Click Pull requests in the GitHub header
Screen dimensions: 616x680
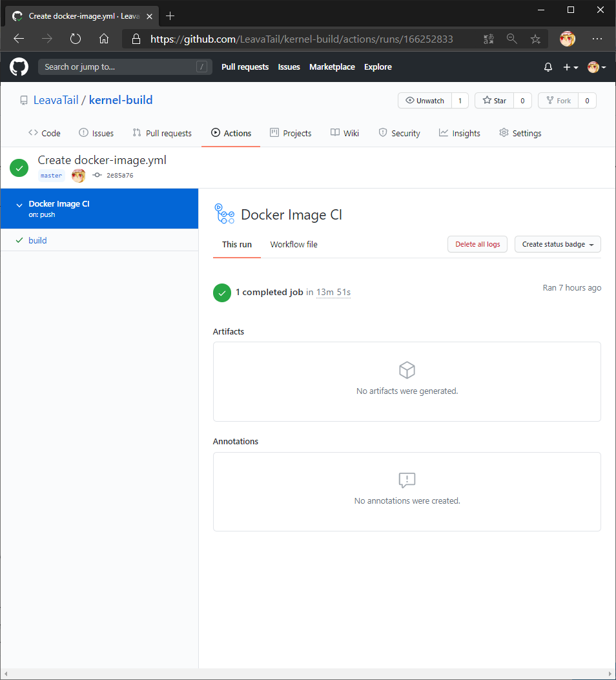point(245,67)
